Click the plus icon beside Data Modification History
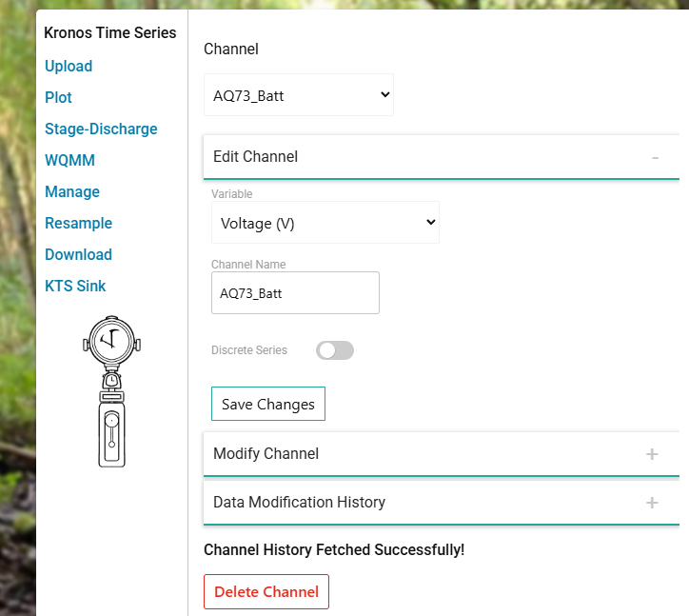 pyautogui.click(x=652, y=503)
